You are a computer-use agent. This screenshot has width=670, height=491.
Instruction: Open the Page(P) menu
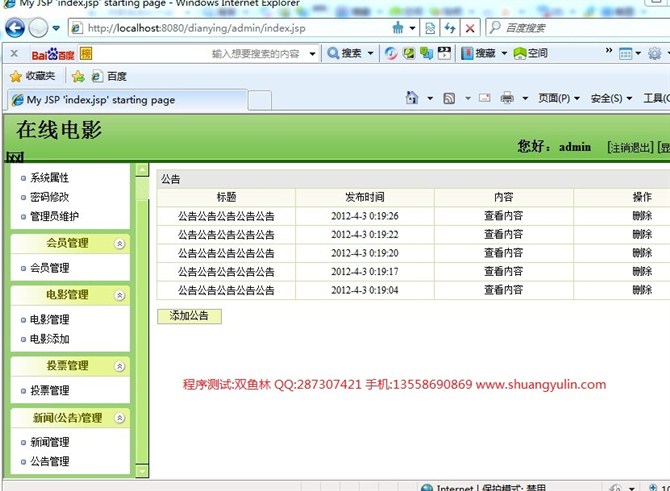point(558,98)
